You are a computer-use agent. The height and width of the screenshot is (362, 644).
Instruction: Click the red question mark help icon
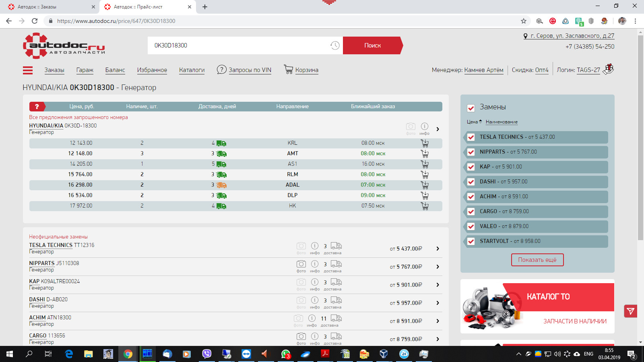click(x=37, y=107)
